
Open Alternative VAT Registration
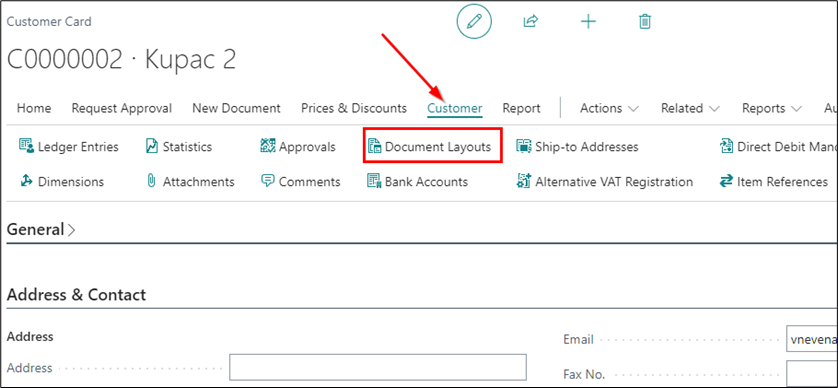point(604,182)
